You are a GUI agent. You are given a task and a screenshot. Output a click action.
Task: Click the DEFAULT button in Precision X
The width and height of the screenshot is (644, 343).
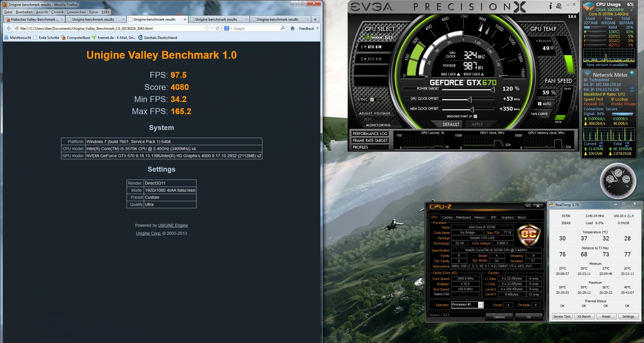(x=451, y=124)
